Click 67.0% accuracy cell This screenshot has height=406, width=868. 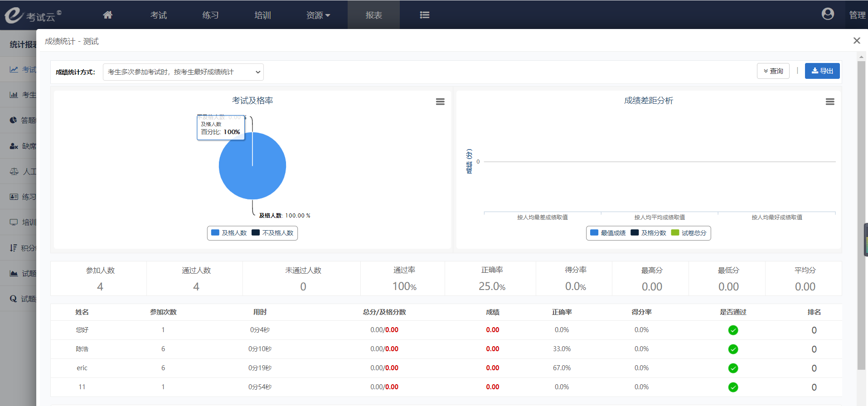(562, 368)
